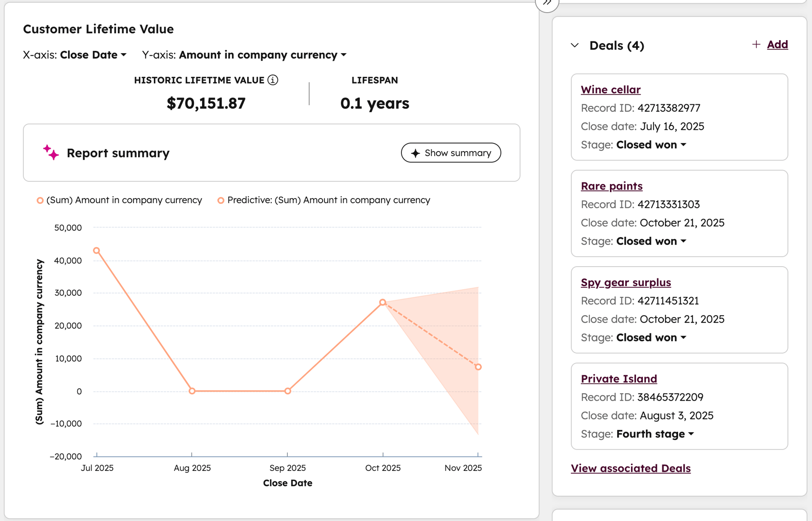Toggle the (Sum) Amount legend series
The height and width of the screenshot is (521, 812).
coord(120,200)
